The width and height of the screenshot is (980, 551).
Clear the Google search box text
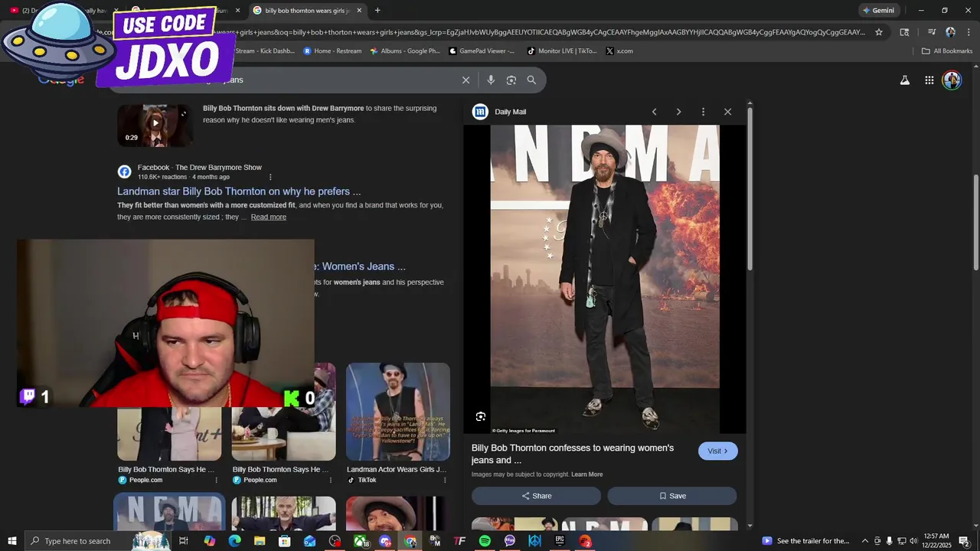(x=465, y=80)
